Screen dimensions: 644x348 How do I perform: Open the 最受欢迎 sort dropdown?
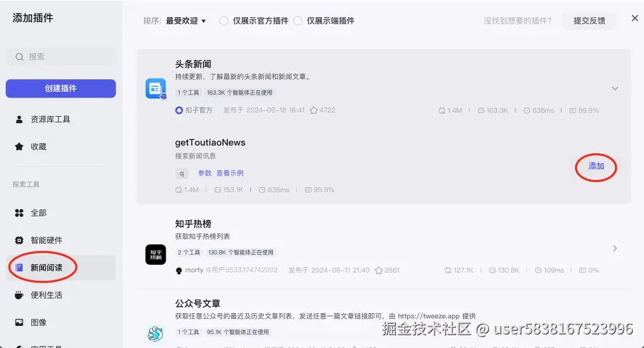tap(186, 21)
